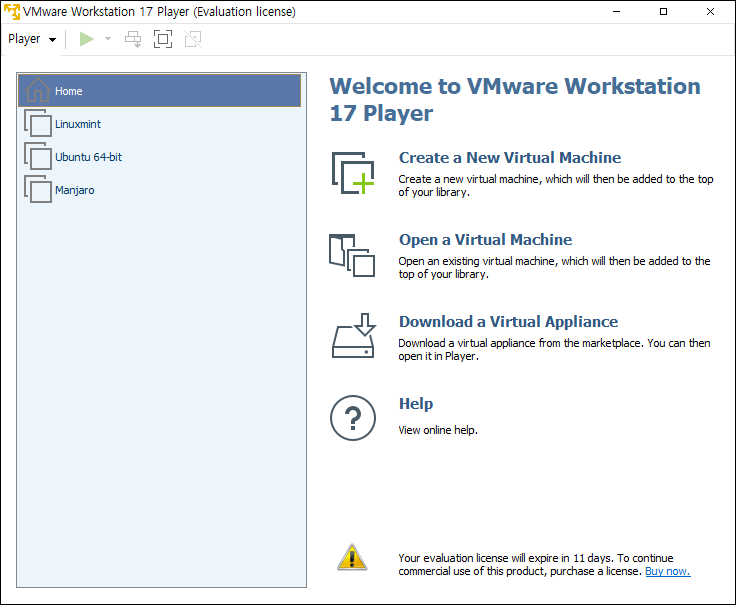Click the VMware logo in title bar

pos(12,11)
